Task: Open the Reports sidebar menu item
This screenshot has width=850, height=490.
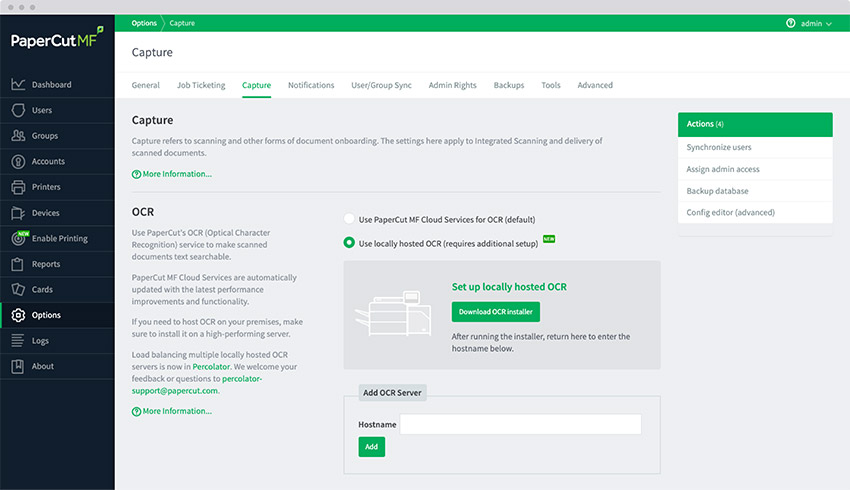Action: click(x=57, y=264)
